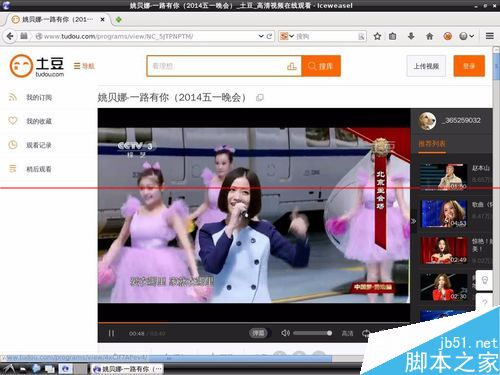Select the 姚贝娜-一路有你 browser tab

click(57, 20)
